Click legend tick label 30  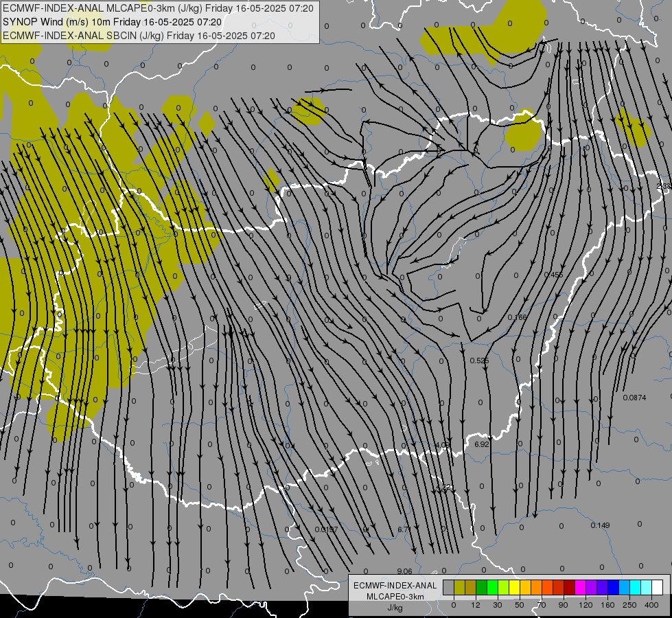498,605
